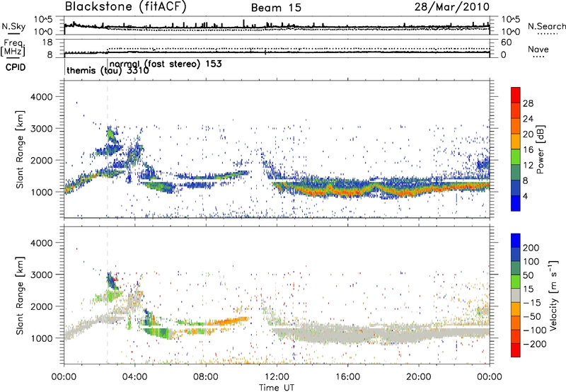Click the 'N.Search' legend label

[x=546, y=26]
